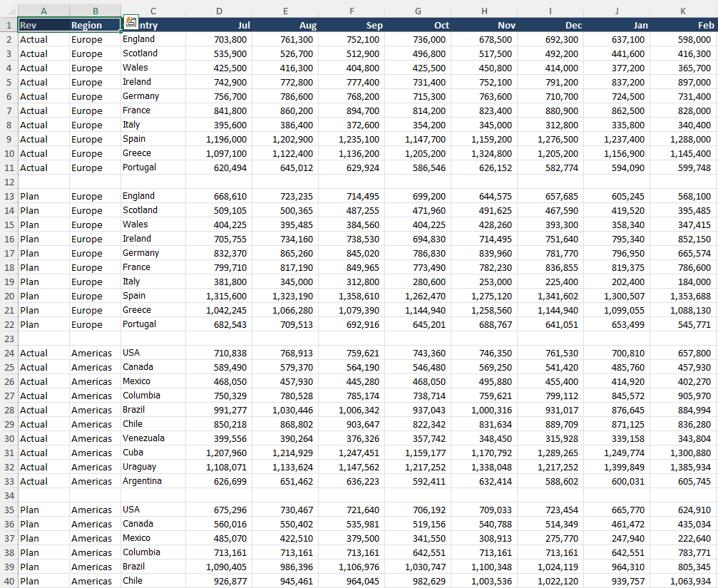Click Feb value 665,574

[684, 253]
